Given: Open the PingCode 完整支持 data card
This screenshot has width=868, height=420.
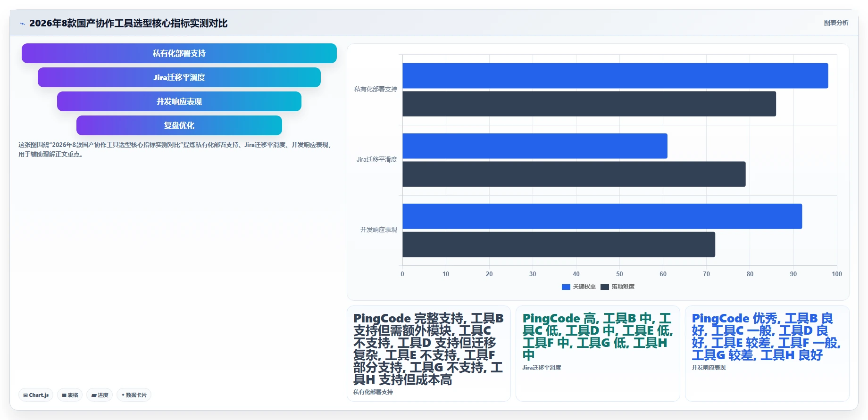Looking at the screenshot, I should (428, 354).
